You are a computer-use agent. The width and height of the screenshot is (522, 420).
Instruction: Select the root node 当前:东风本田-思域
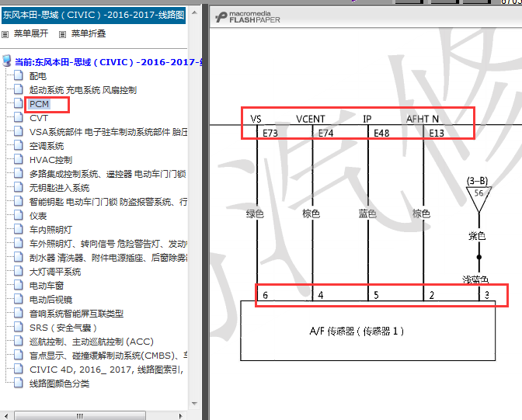[x=108, y=62]
